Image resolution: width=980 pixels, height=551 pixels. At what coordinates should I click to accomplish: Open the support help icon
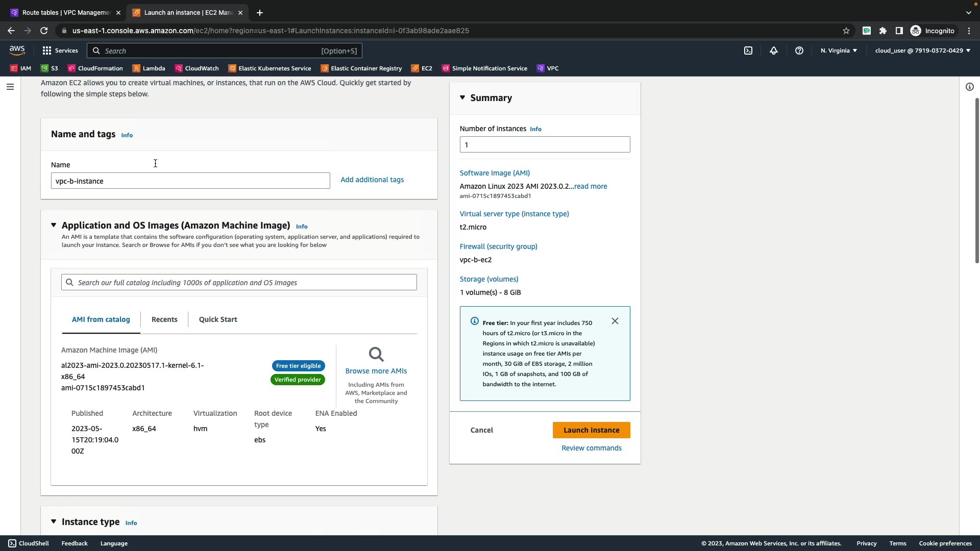[799, 51]
